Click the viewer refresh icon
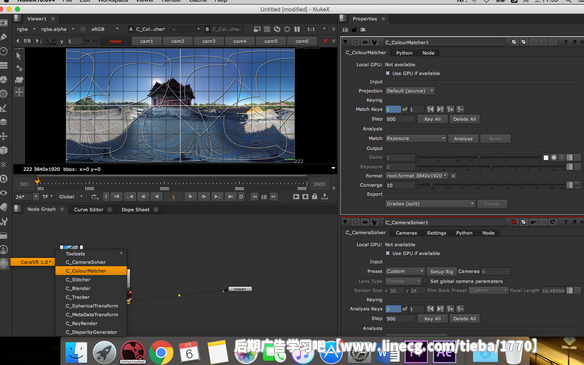 277,29
